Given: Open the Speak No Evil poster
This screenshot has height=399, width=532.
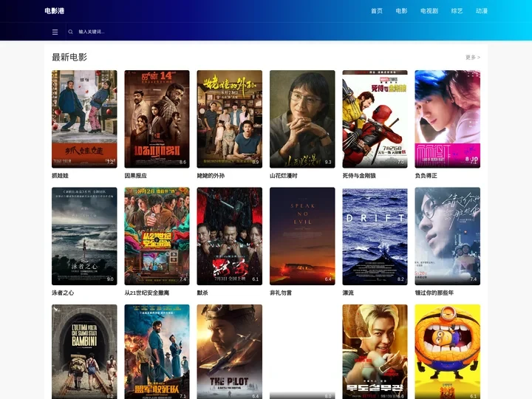Looking at the screenshot, I should [302, 236].
